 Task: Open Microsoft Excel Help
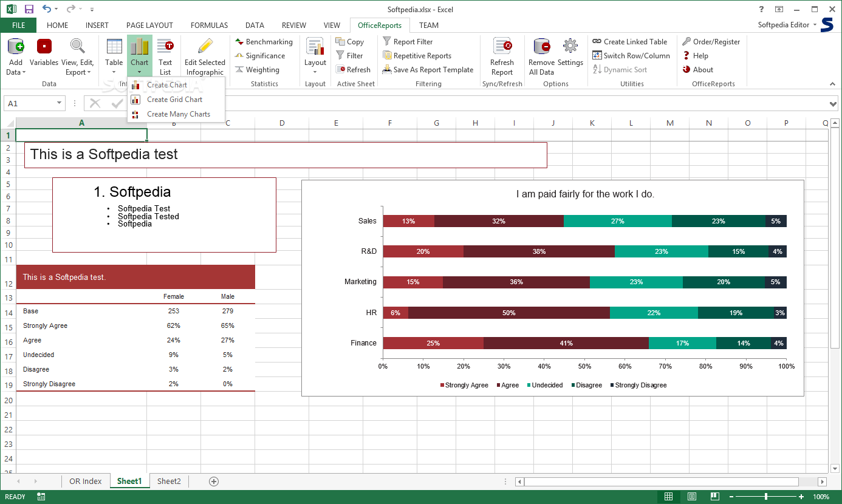click(x=762, y=9)
